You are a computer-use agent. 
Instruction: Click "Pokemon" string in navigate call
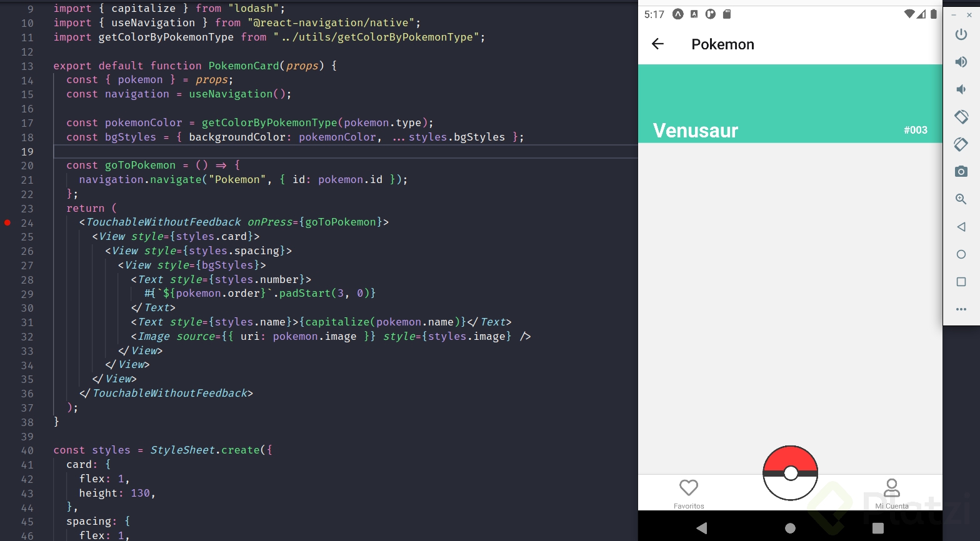[x=237, y=179]
